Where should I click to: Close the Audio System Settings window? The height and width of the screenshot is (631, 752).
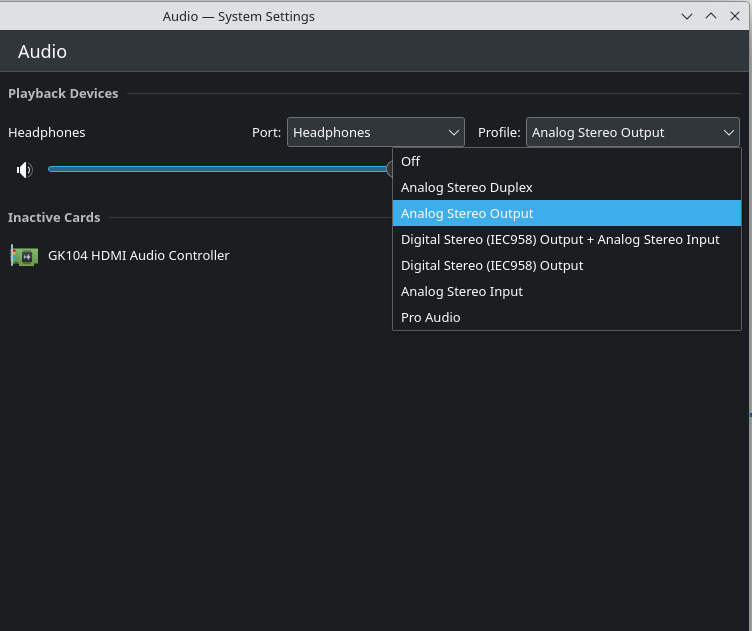coord(735,16)
